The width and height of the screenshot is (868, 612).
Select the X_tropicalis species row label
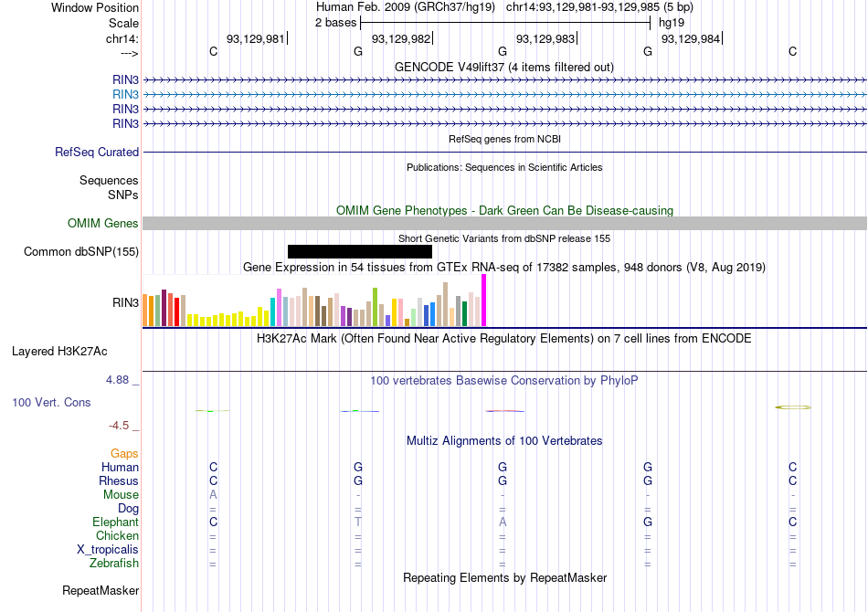tap(108, 550)
